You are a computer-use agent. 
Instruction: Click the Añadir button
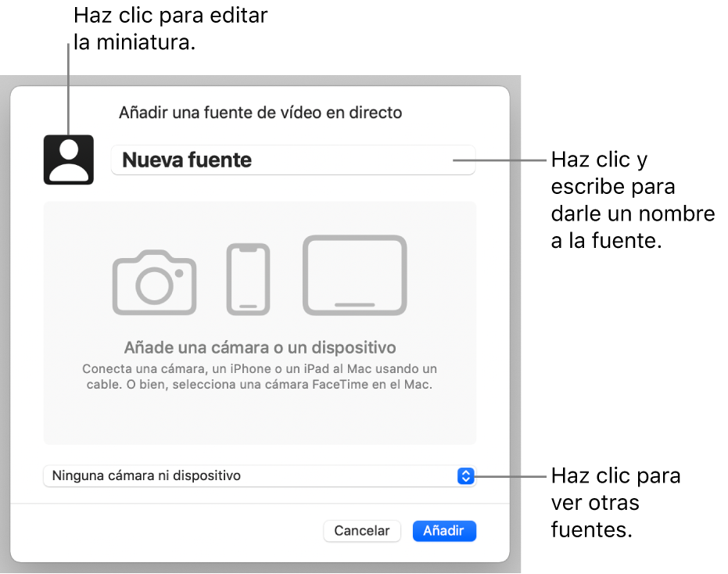[x=444, y=531]
